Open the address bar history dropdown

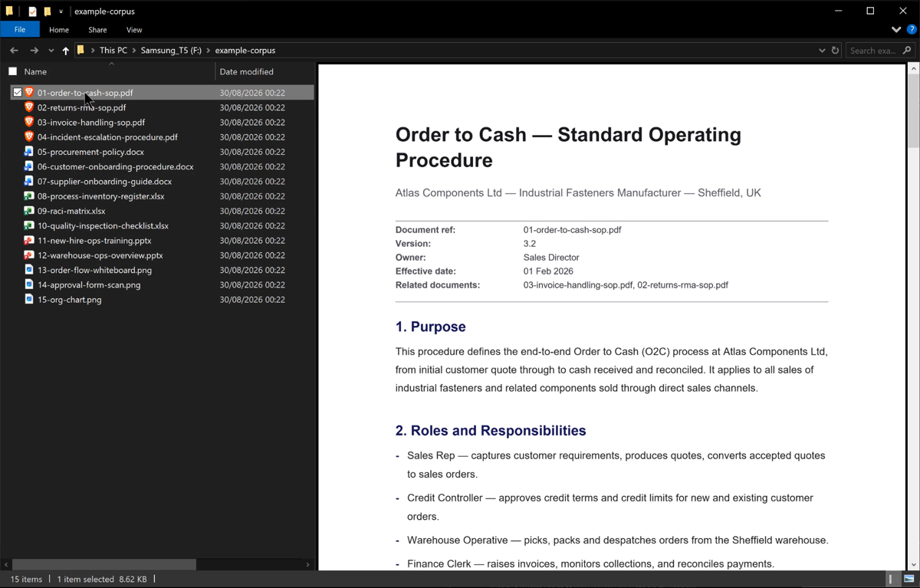click(822, 51)
